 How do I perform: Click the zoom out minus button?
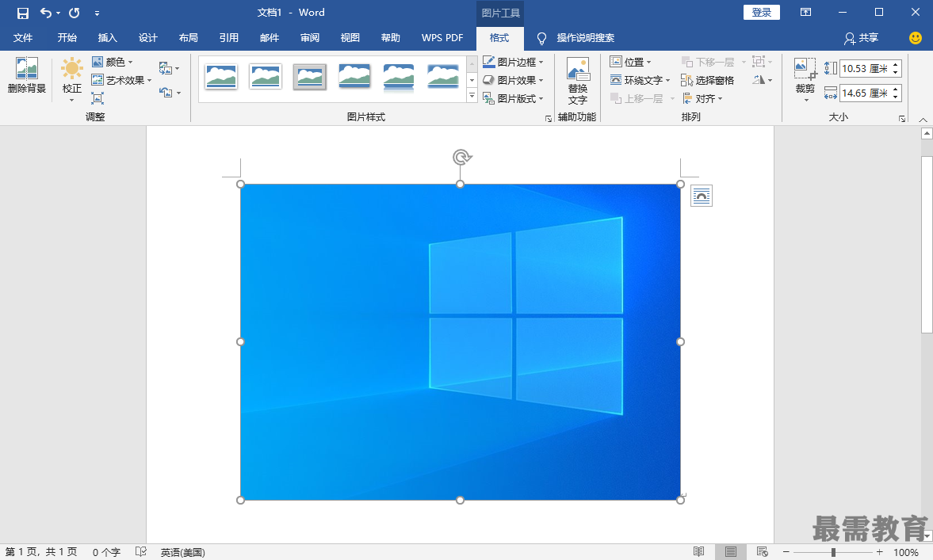point(786,552)
